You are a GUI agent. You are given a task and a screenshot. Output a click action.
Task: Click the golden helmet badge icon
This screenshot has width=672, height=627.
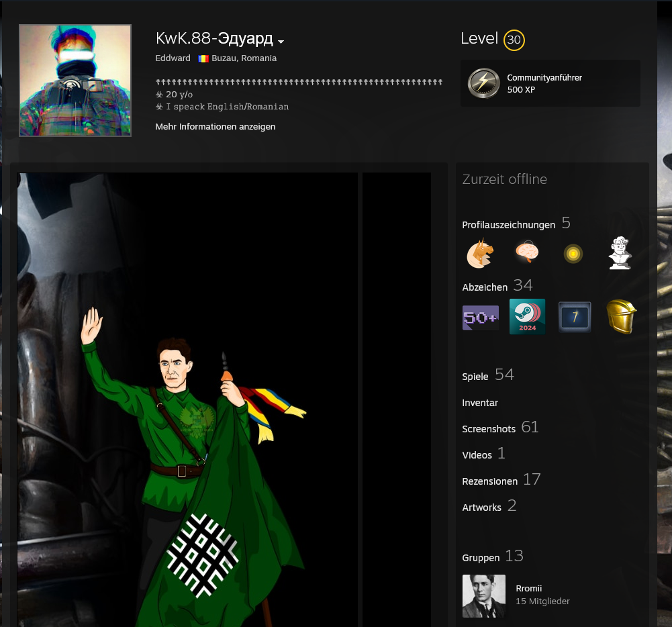(x=620, y=317)
